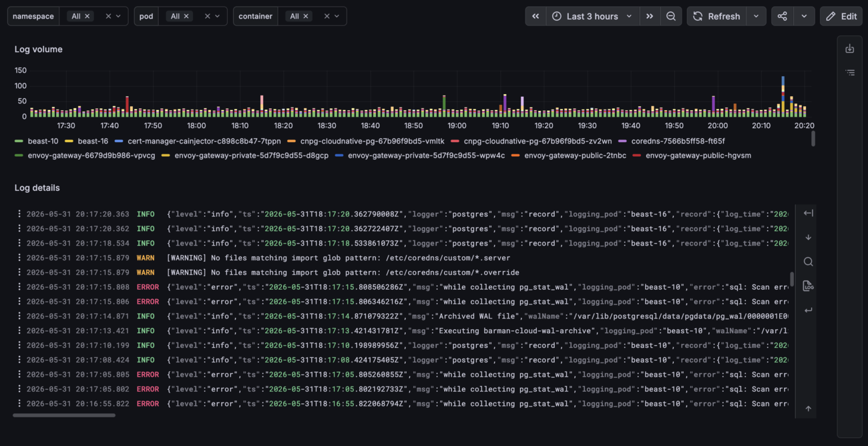This screenshot has height=446, width=868.
Task: Toggle cert-manager-cainjector series visibility
Action: pyautogui.click(x=204, y=141)
